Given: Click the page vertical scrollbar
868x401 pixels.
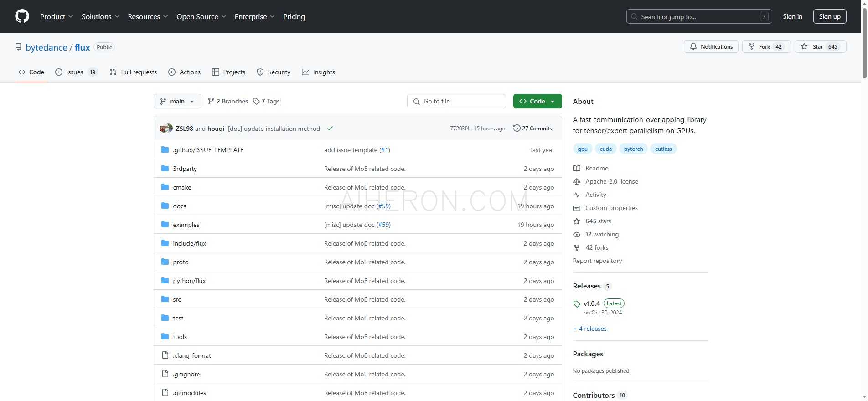Looking at the screenshot, I should tap(864, 43).
